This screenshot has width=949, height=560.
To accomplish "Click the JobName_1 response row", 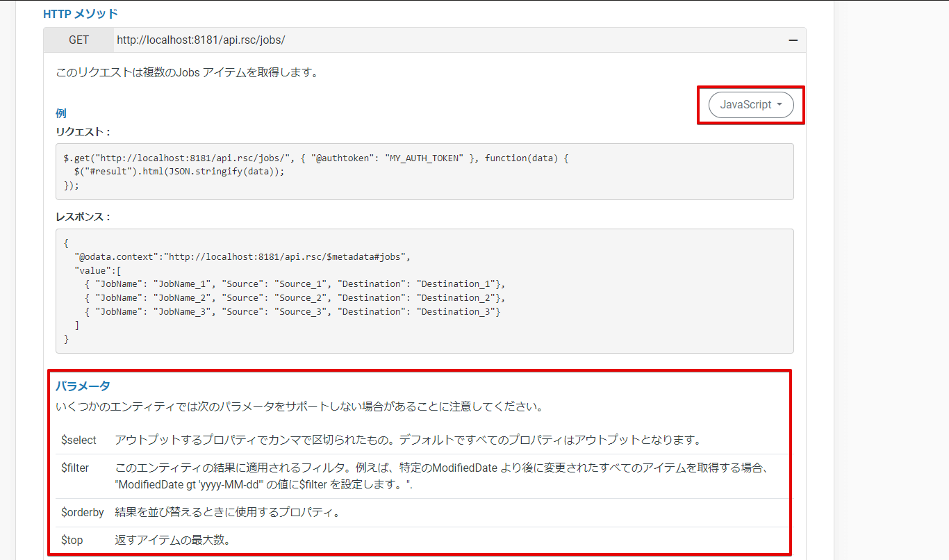I will click(295, 284).
